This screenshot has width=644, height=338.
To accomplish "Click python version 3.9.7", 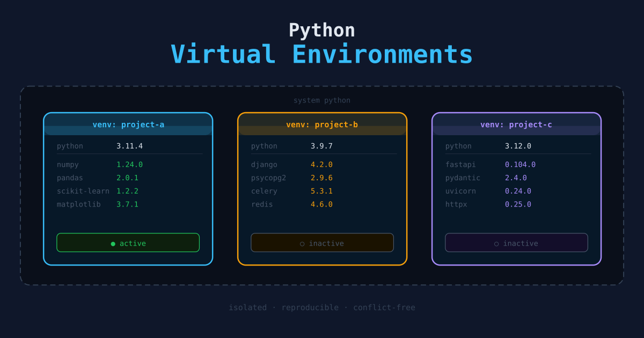I will [x=321, y=146].
